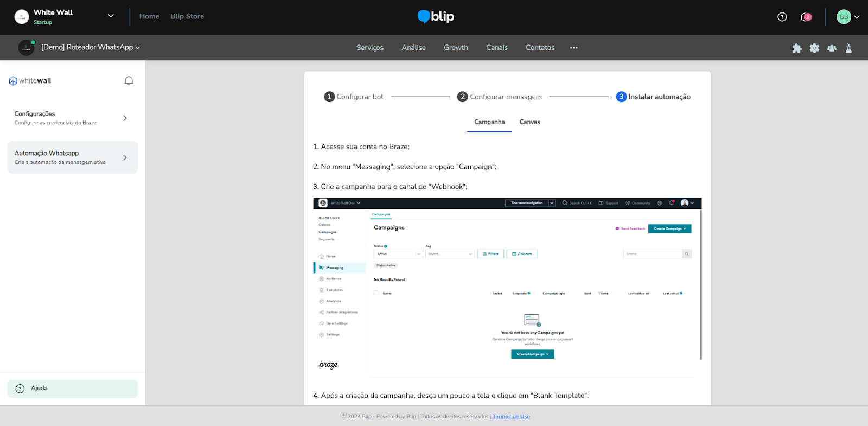The height and width of the screenshot is (426, 868).
Task: Click the whitewall logo in the sidebar
Action: pos(30,81)
